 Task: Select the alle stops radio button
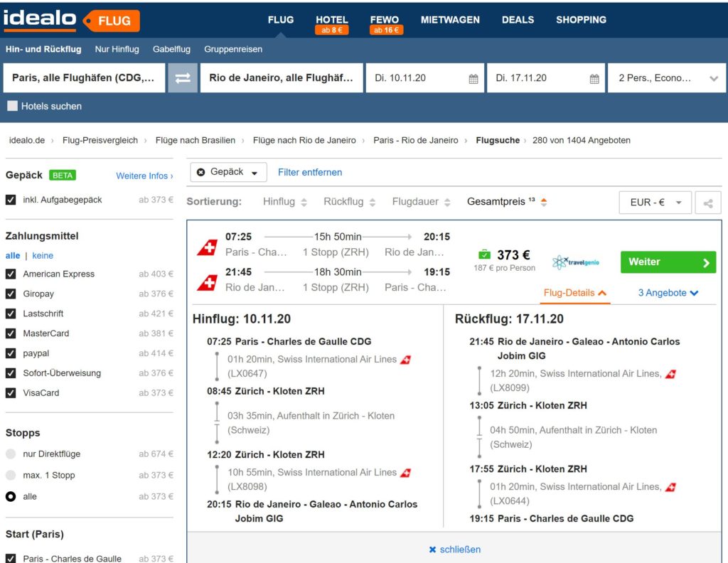11,497
